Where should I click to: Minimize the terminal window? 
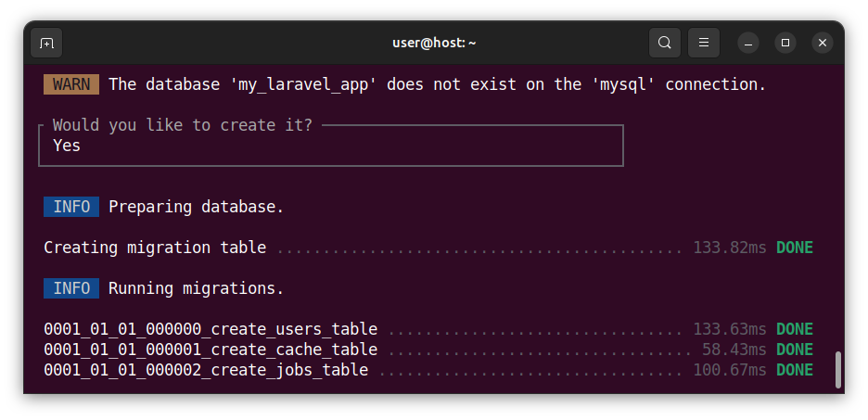tap(747, 43)
